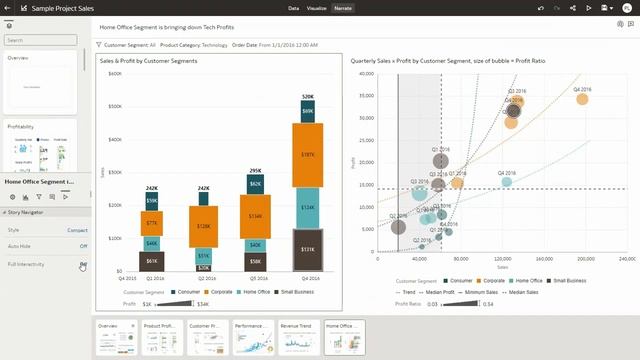This screenshot has width=640, height=360.
Task: Go back using the top-left arrow
Action: [x=7, y=8]
